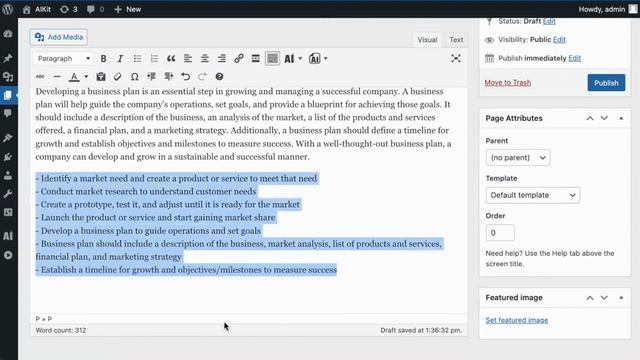Viewport: 640px width, 360px height.
Task: Toggle bold formatting in the editor toolbar
Action: click(104, 59)
